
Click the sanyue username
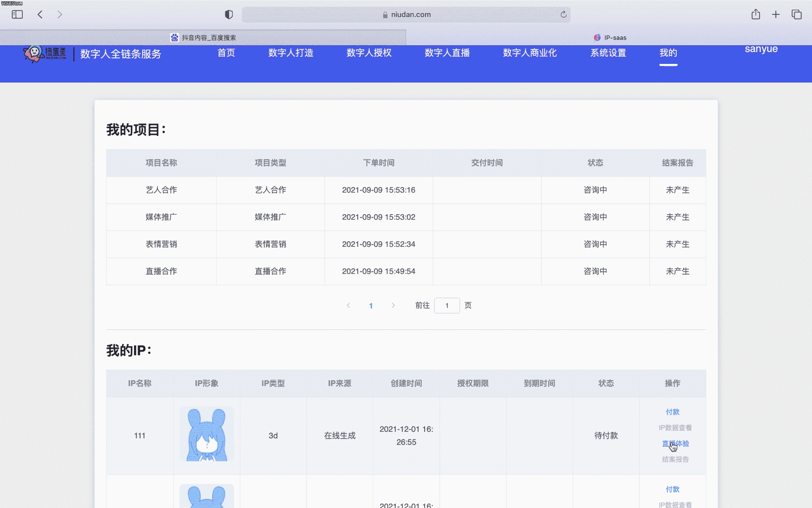[x=761, y=49]
